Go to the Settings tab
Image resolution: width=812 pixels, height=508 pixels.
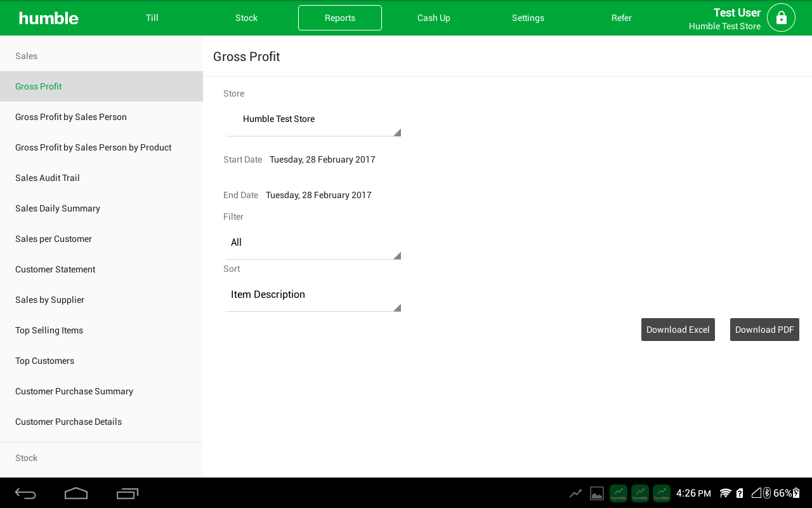coord(528,18)
